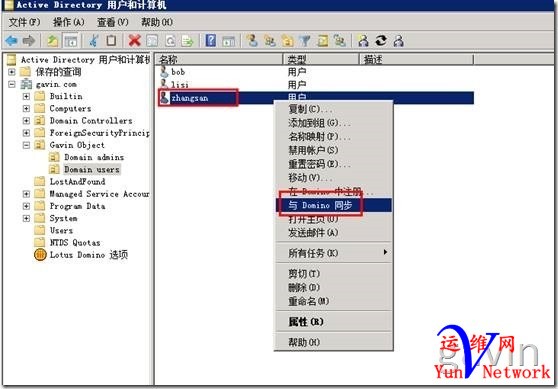Expand the Managed Service Accounts node
The height and width of the screenshot is (389, 558).
[x=26, y=194]
